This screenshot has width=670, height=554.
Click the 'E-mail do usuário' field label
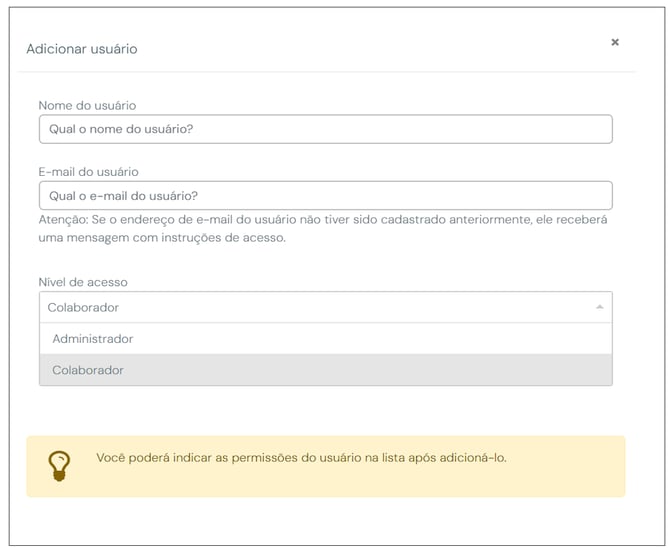click(88, 172)
